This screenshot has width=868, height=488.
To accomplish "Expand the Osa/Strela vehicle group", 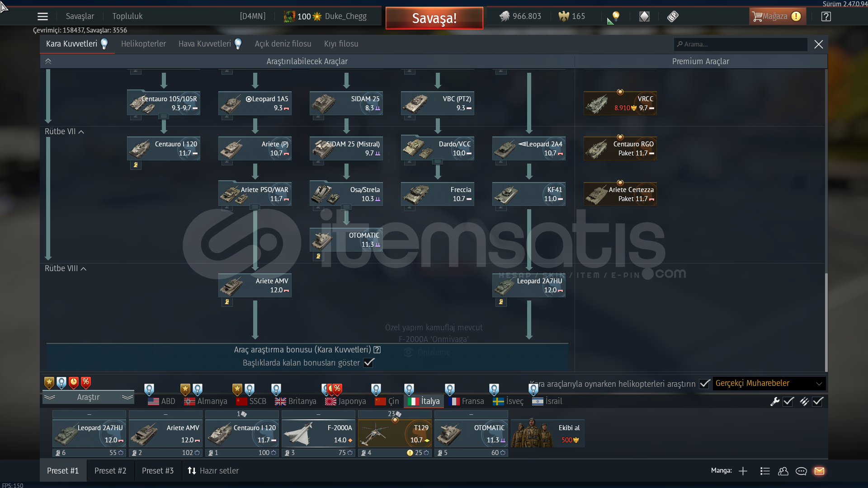I will (x=346, y=207).
